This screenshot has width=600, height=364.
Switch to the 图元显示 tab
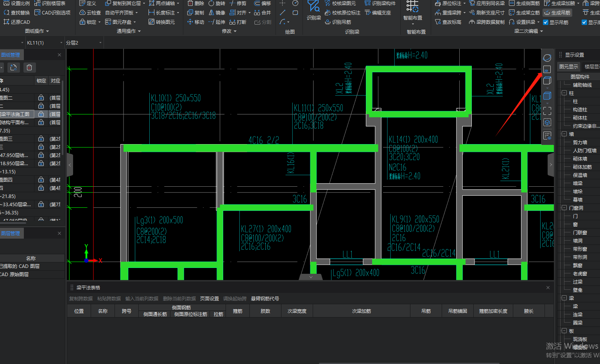click(569, 66)
